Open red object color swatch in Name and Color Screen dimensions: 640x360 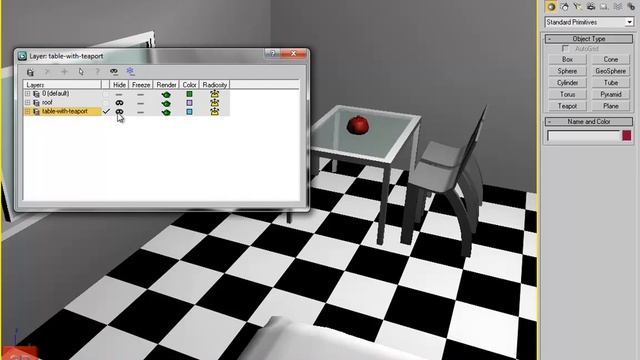(x=627, y=136)
